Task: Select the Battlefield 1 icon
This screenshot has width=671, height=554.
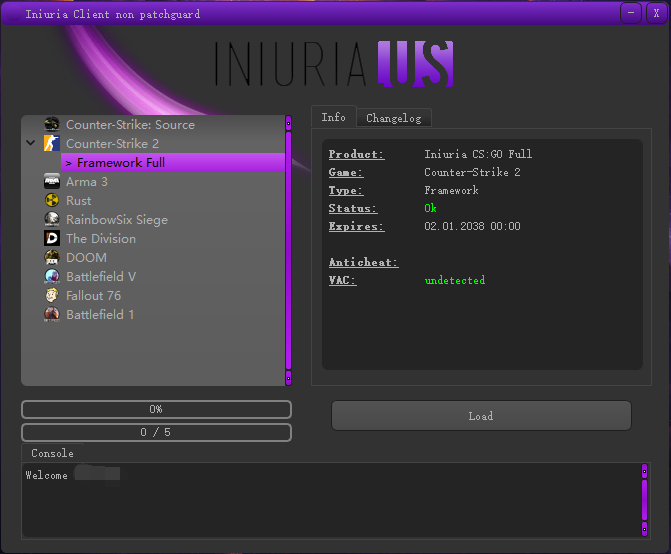Action: (52, 314)
